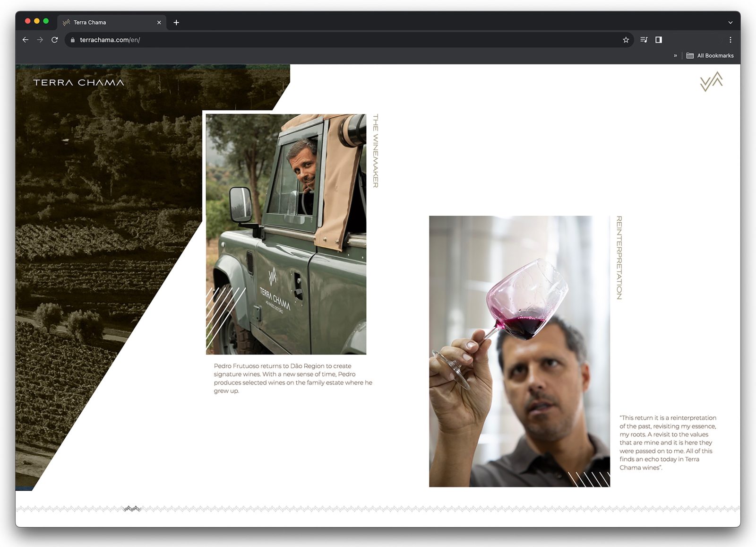This screenshot has height=547, width=756.
Task: Click the Pedro Frutuoso paragraph text
Action: pos(293,378)
